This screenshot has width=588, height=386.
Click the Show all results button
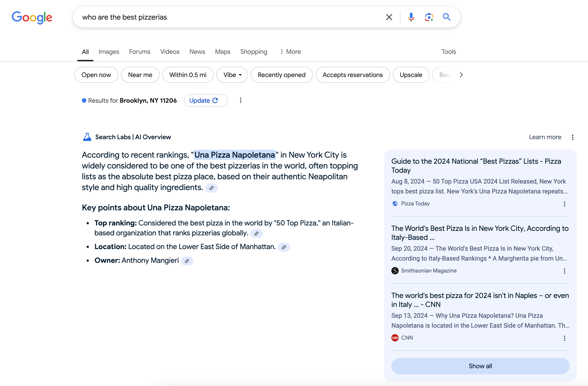click(480, 366)
